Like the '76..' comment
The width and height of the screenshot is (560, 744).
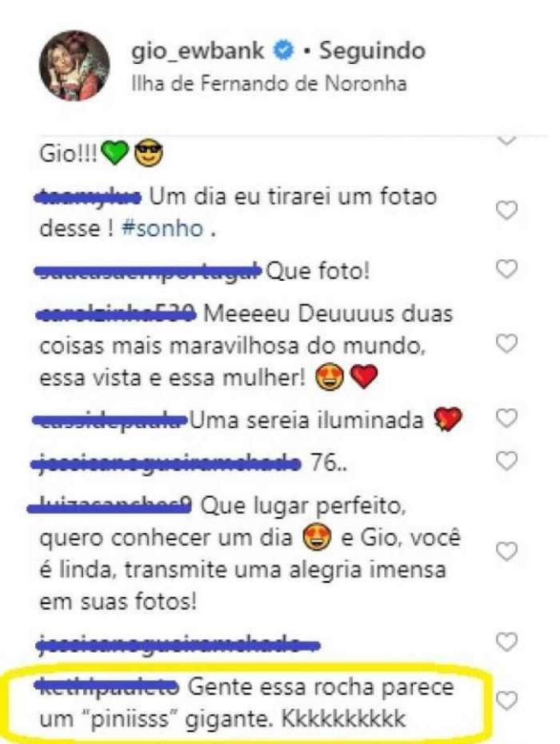click(506, 461)
